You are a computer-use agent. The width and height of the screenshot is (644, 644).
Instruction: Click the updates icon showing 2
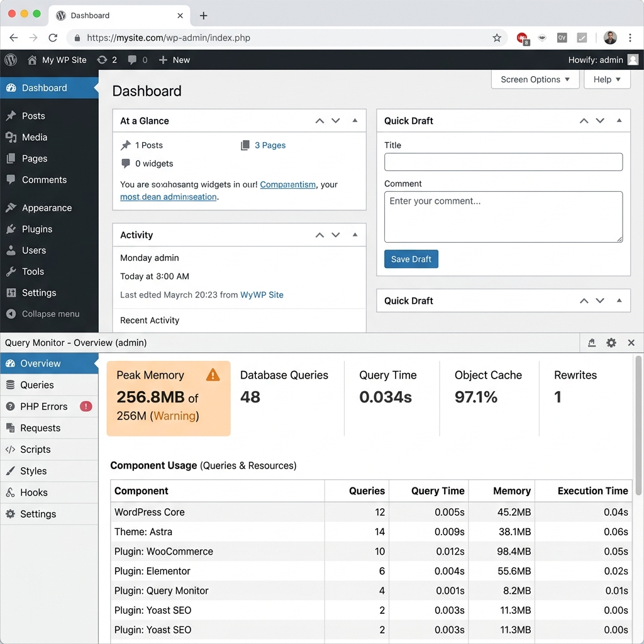pos(102,60)
